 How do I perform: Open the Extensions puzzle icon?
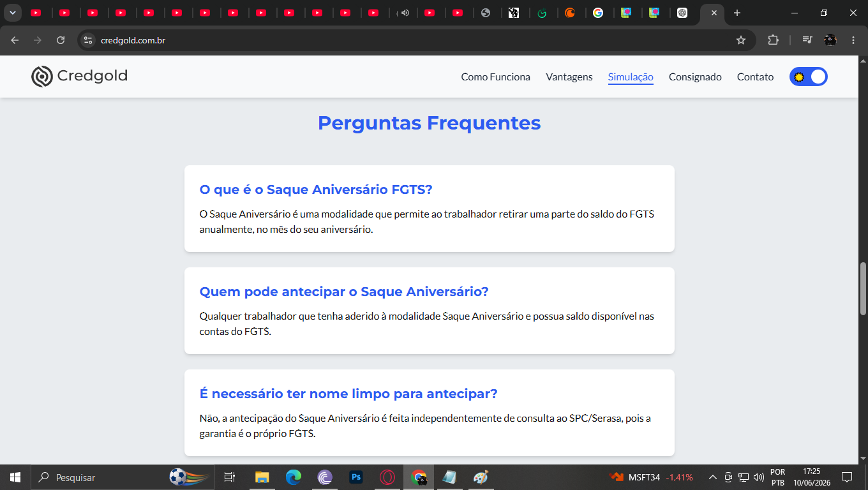(x=773, y=40)
